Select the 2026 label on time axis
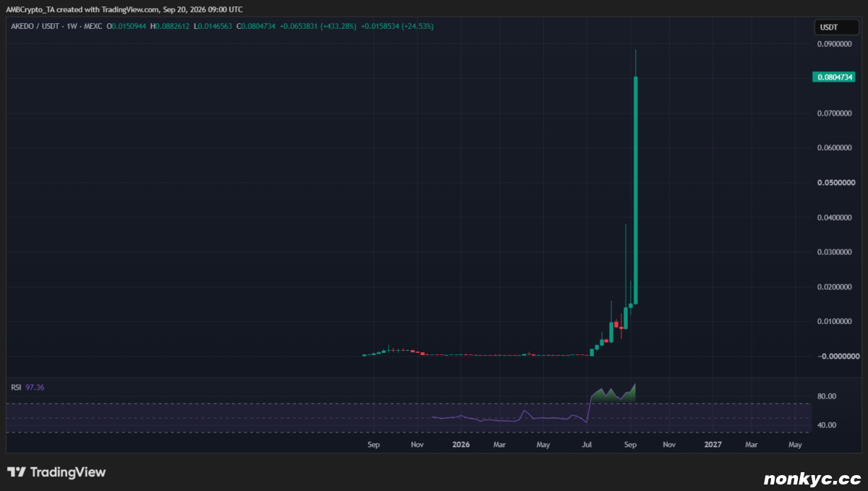868x491 pixels. pos(460,444)
